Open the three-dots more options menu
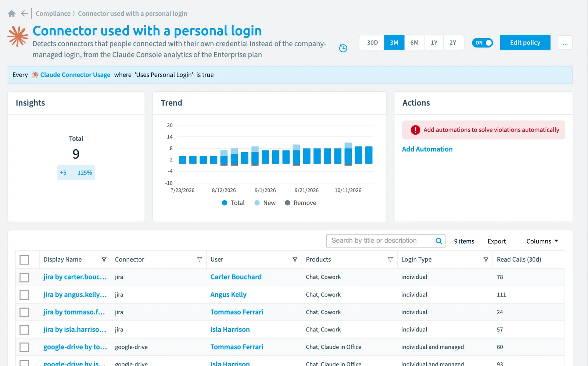The width and height of the screenshot is (588, 366). click(565, 43)
